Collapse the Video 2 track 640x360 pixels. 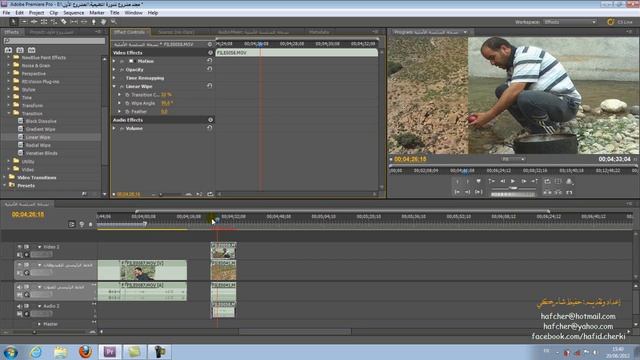coord(40,247)
